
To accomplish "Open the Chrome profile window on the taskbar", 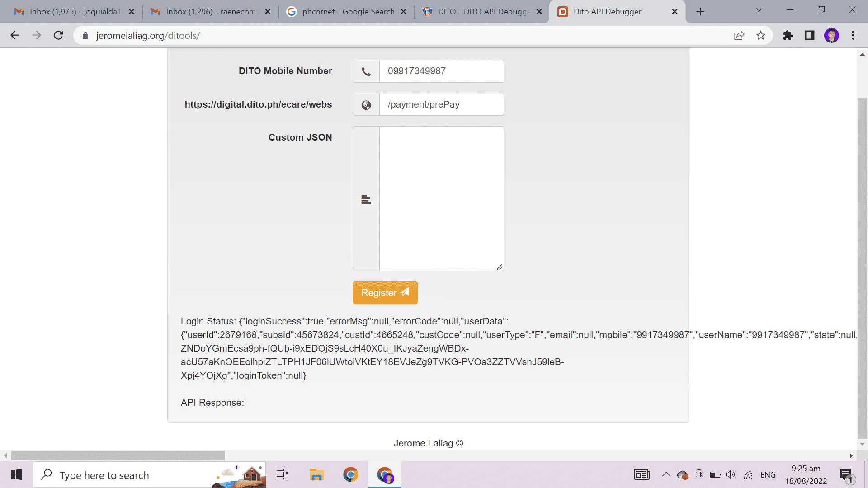I will (385, 475).
